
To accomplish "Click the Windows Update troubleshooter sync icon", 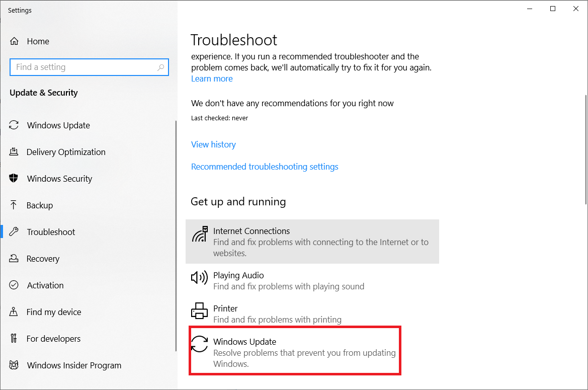I will pyautogui.click(x=200, y=344).
